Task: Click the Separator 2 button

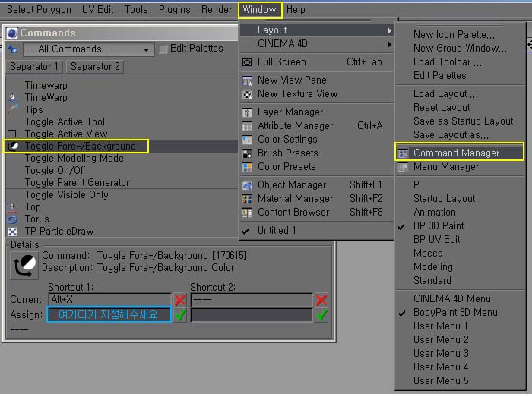Action: (95, 66)
